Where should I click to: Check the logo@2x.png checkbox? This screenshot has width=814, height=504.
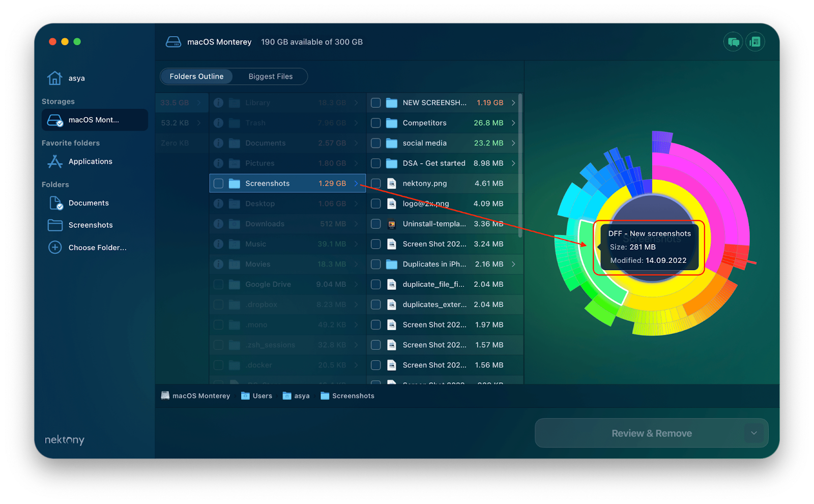pyautogui.click(x=375, y=203)
